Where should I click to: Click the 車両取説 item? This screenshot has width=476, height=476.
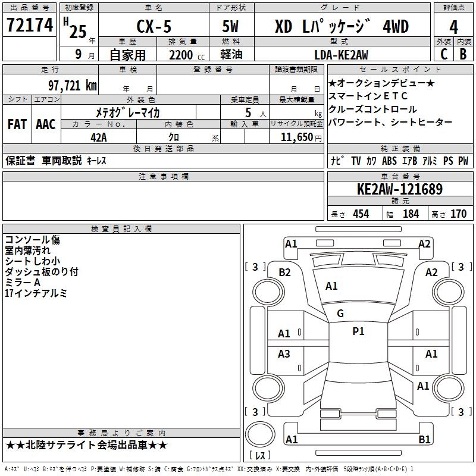tap(62, 160)
